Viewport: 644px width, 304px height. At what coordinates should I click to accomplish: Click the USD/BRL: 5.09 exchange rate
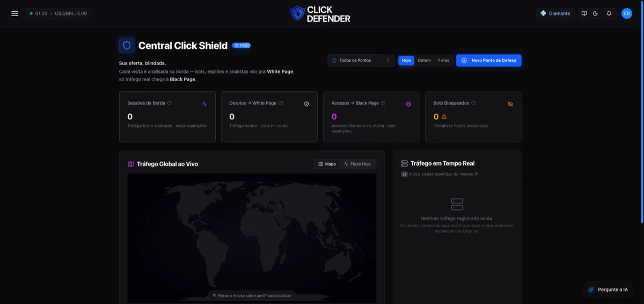71,13
